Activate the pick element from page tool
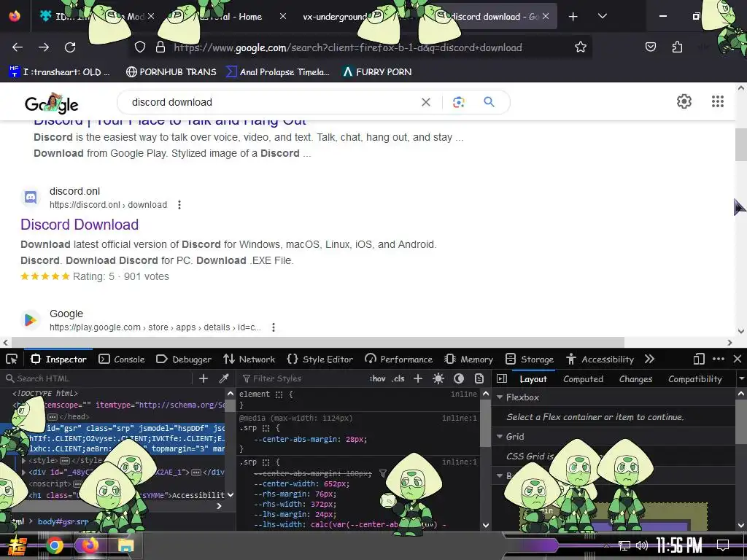The height and width of the screenshot is (560, 747). (12, 359)
